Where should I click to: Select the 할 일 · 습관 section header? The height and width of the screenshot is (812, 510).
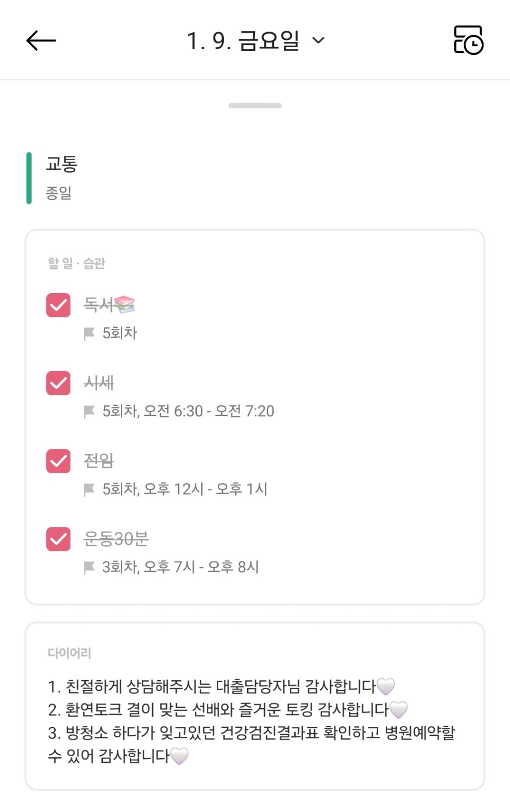(x=76, y=263)
